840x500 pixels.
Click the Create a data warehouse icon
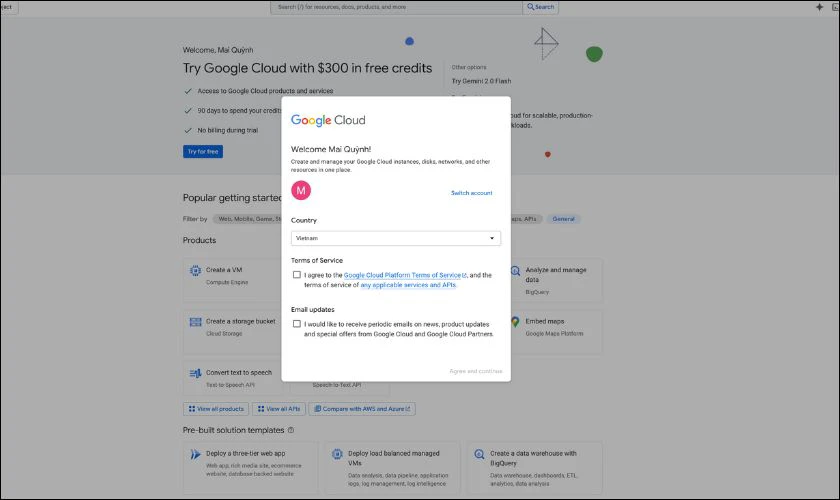(x=479, y=454)
